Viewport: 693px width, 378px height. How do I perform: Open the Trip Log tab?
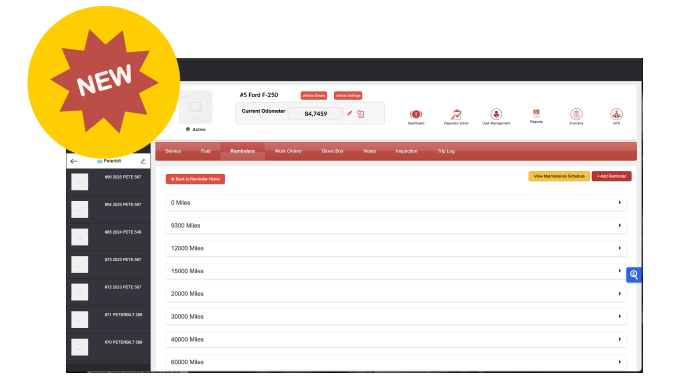[446, 151]
